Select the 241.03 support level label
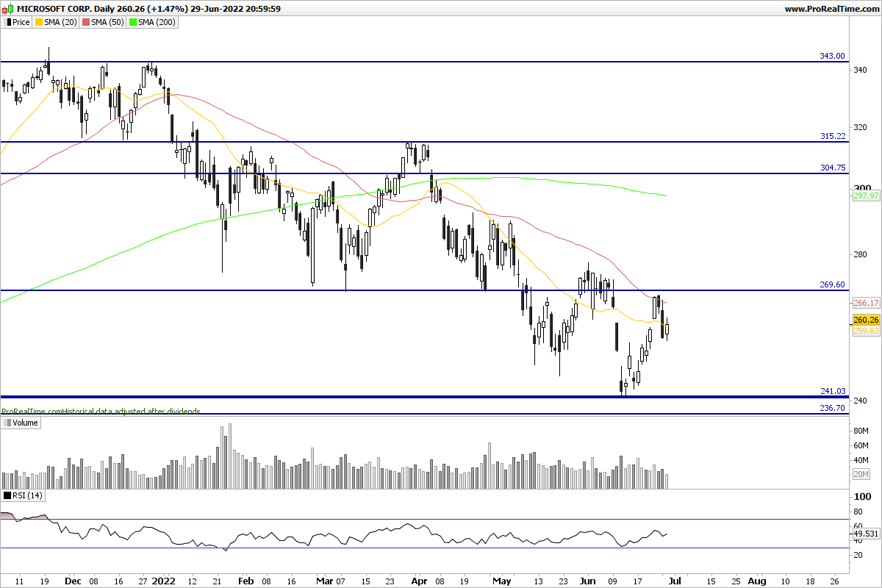The height and width of the screenshot is (588, 882). click(x=833, y=391)
